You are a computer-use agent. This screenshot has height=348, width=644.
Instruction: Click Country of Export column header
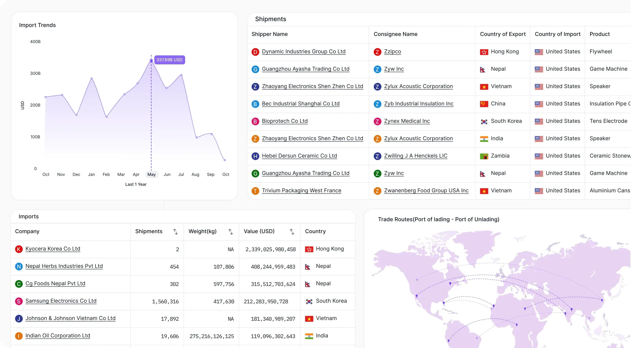pyautogui.click(x=502, y=34)
